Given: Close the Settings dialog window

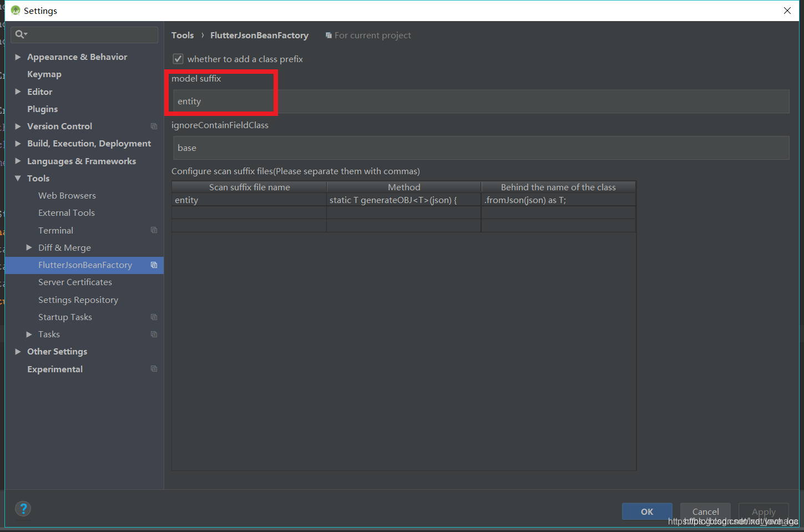Looking at the screenshot, I should tap(787, 11).
